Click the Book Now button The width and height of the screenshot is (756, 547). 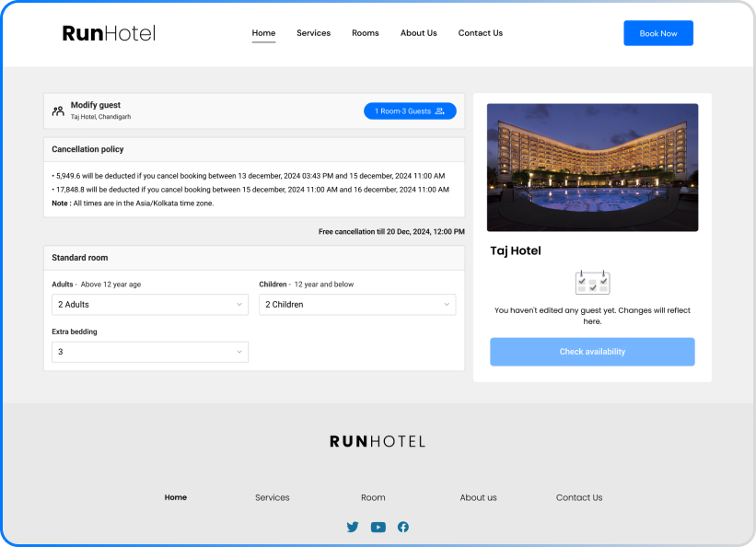click(658, 33)
